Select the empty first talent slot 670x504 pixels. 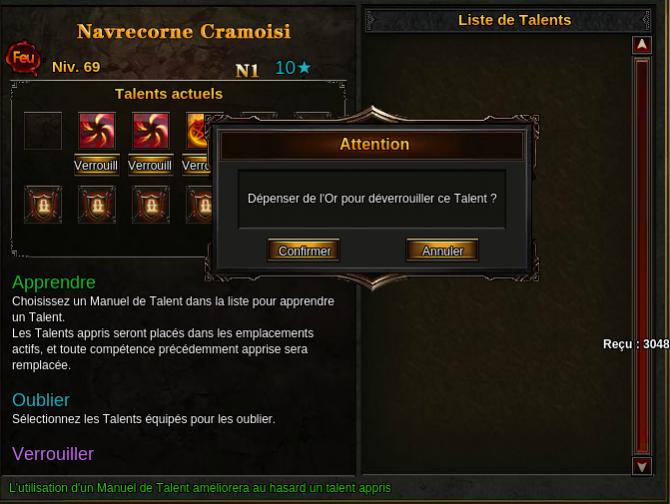pyautogui.click(x=43, y=131)
